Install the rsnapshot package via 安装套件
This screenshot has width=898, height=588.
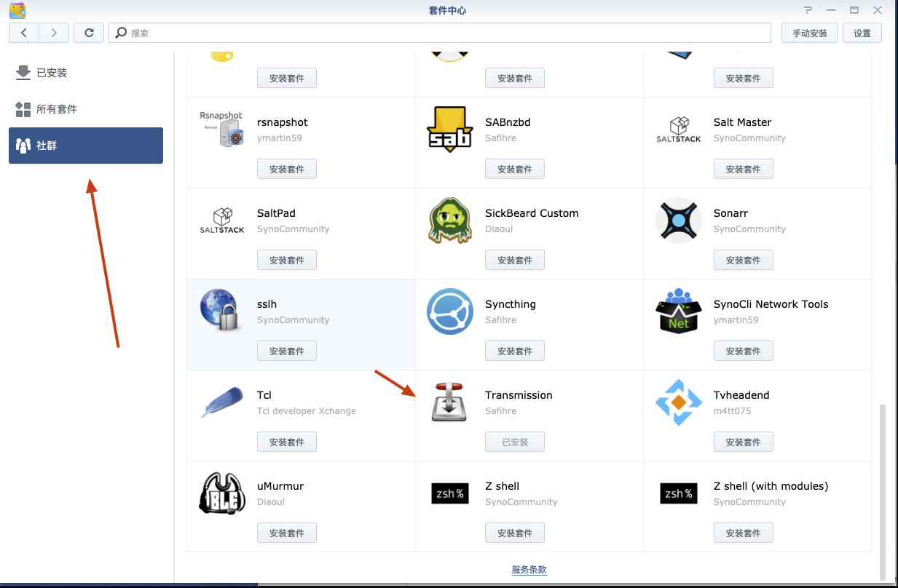pos(287,169)
